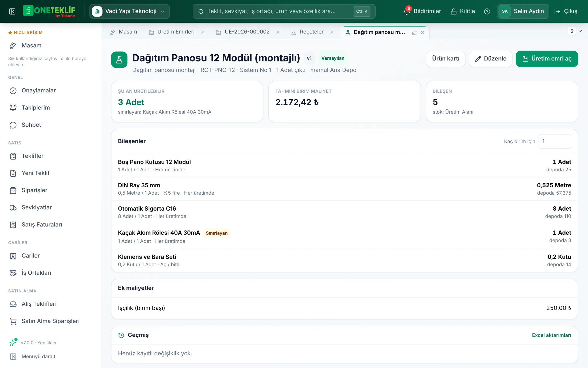The height and width of the screenshot is (368, 588).
Task: Open Excel aktarımları link
Action: click(551, 335)
